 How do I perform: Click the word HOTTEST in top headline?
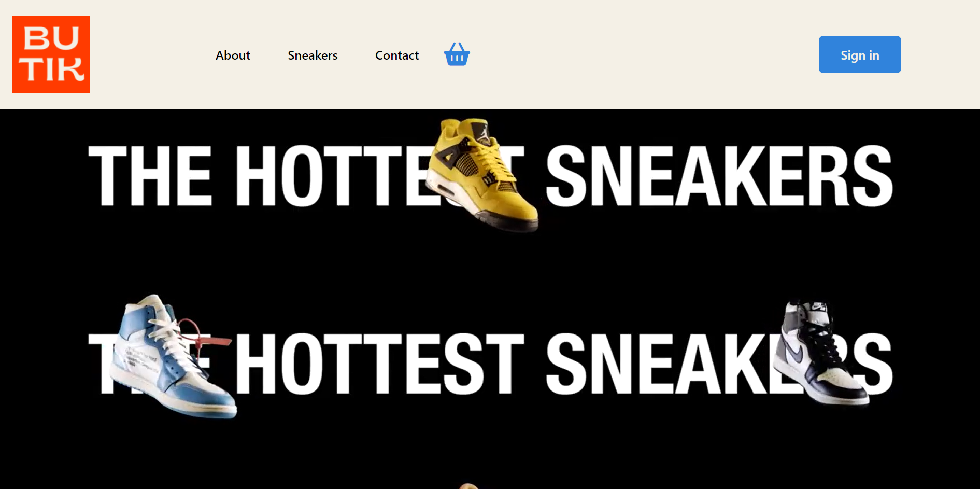tap(380, 175)
